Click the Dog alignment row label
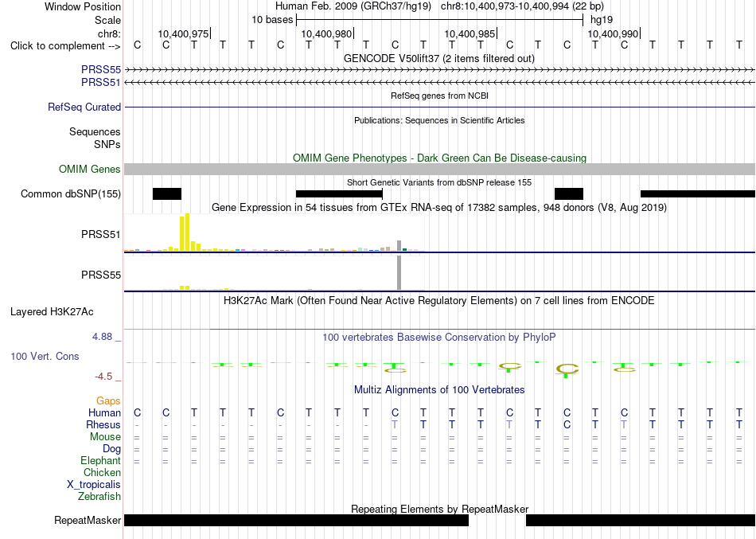The height and width of the screenshot is (539, 756). pos(112,449)
